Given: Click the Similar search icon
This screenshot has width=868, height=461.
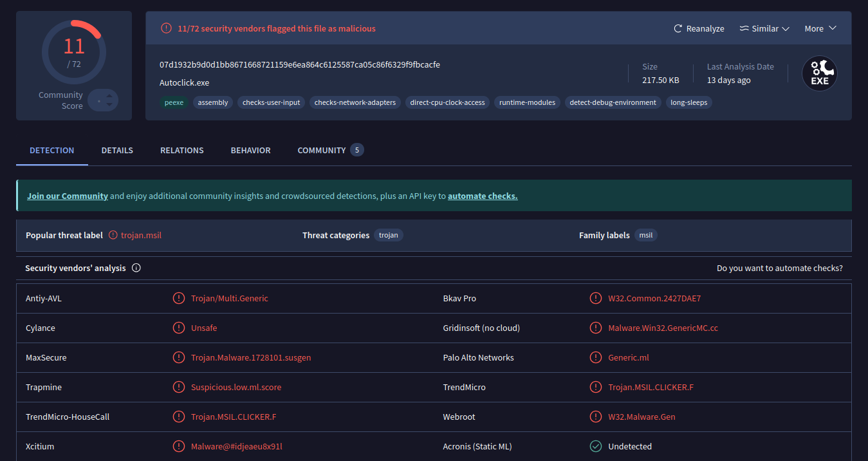Looking at the screenshot, I should point(744,28).
